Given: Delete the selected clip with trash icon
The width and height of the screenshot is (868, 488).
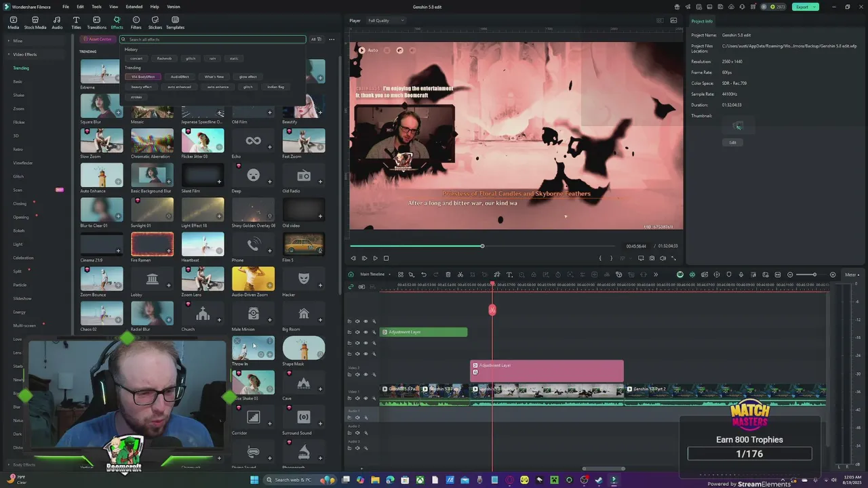Looking at the screenshot, I should coord(448,274).
